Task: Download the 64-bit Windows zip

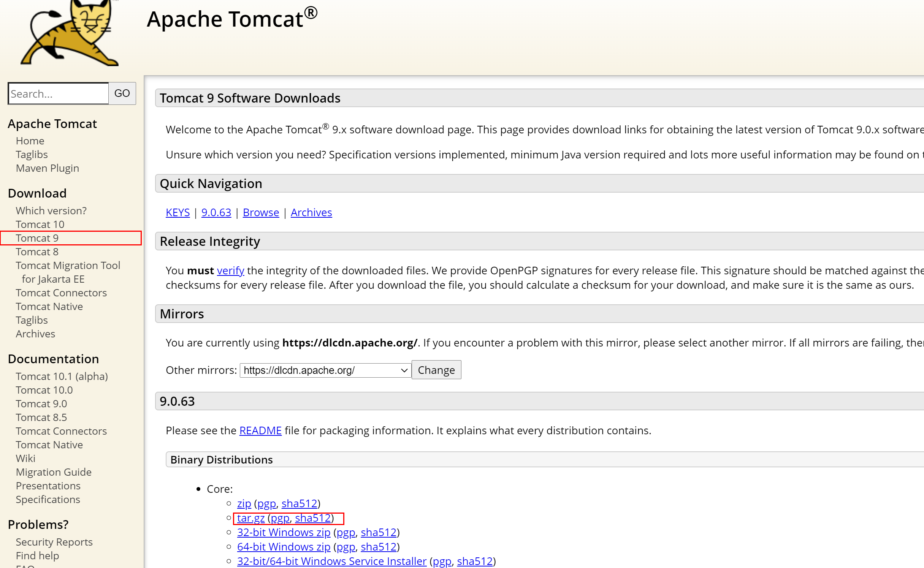Action: coord(284,547)
